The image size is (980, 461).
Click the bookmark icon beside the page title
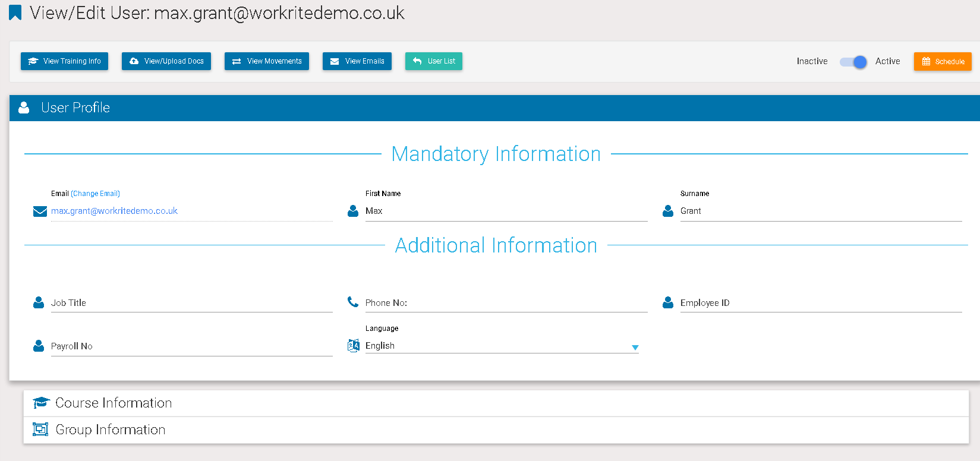click(15, 12)
